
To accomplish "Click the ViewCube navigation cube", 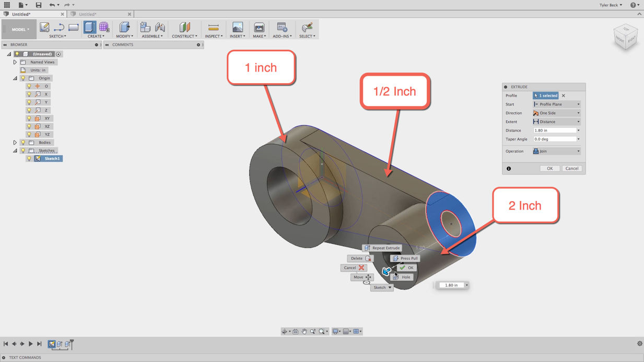I will pos(625,38).
